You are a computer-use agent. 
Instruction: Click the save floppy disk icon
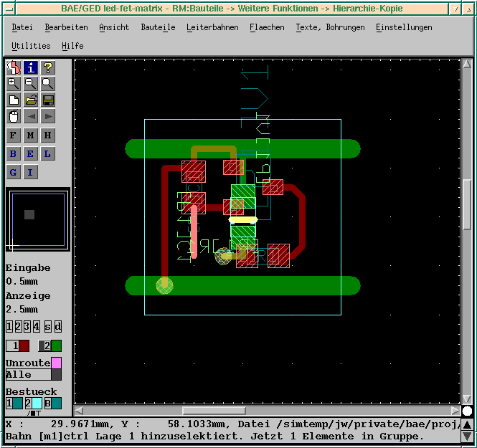[48, 100]
